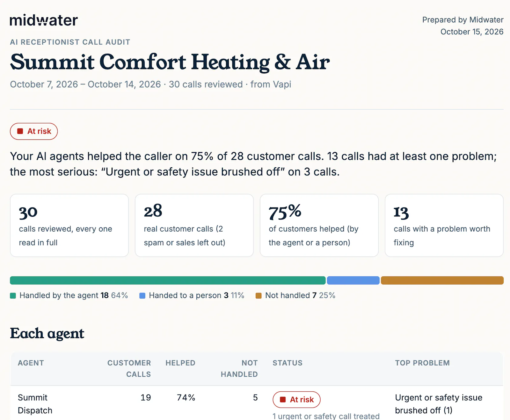The image size is (510, 420).
Task: Select the orange Not handled bar segment
Action: pos(442,280)
